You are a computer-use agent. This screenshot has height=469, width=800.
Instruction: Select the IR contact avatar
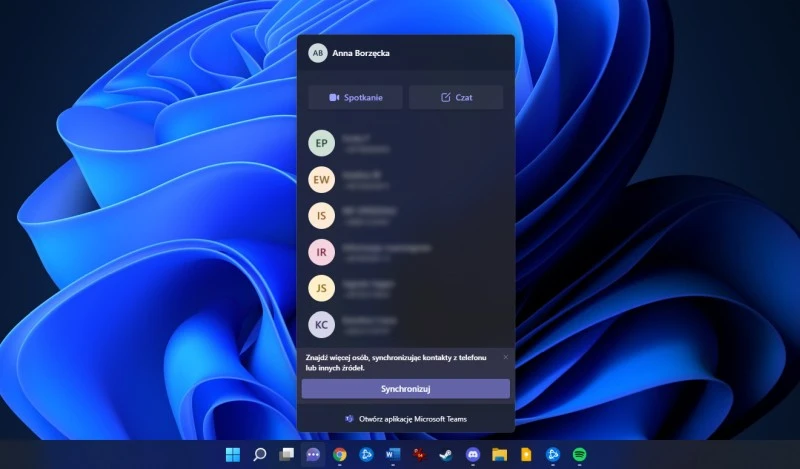coord(321,252)
